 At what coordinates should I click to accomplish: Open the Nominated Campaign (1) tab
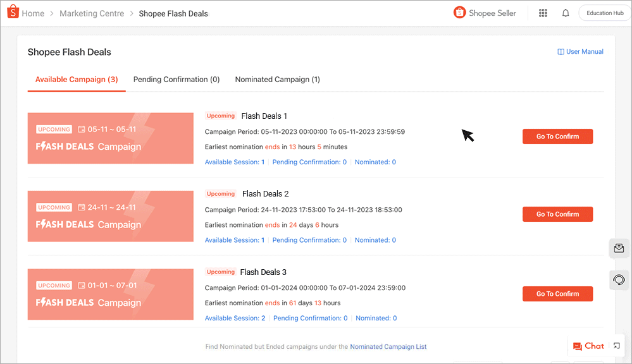tap(277, 79)
